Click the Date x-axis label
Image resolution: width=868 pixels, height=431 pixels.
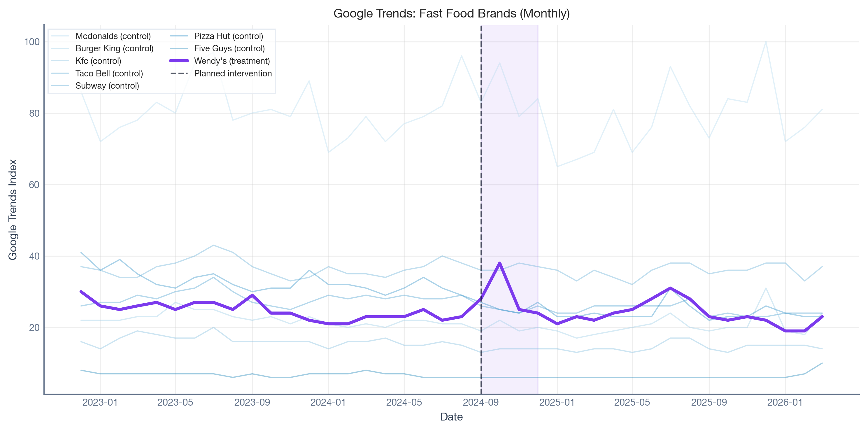451,417
